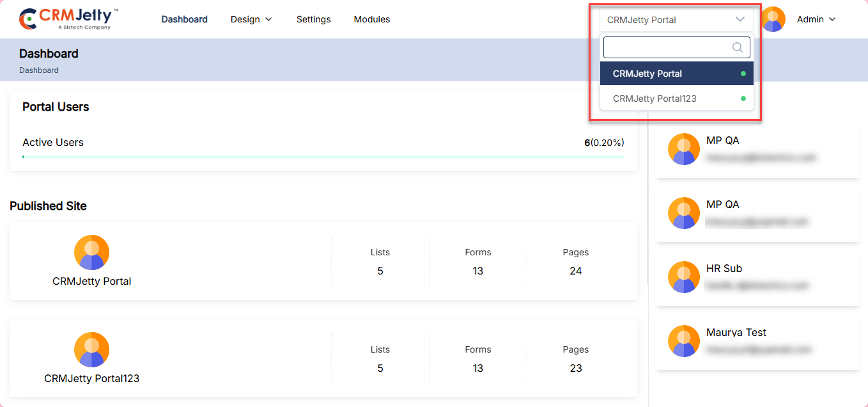Viewport: 868px width, 407px height.
Task: Click the CRMJetty logo
Action: [68, 19]
